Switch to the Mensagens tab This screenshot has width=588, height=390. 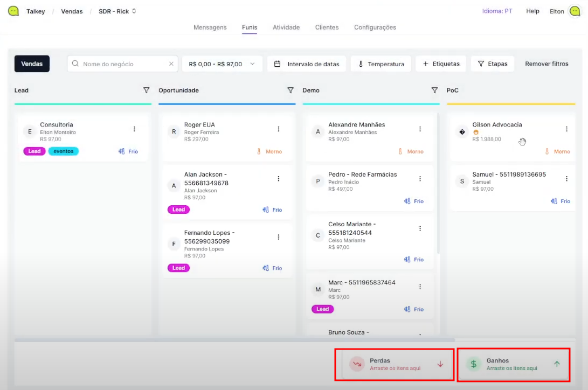click(210, 27)
